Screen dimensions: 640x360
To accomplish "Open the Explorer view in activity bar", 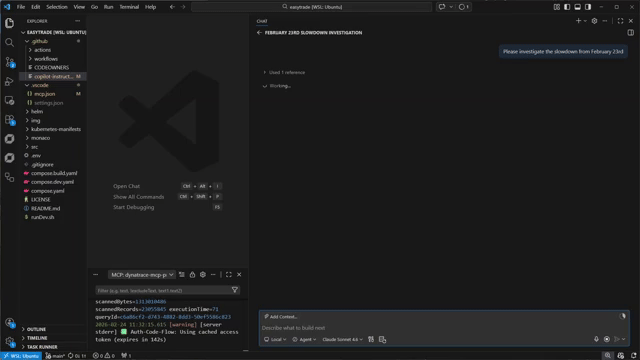I will [9, 23].
